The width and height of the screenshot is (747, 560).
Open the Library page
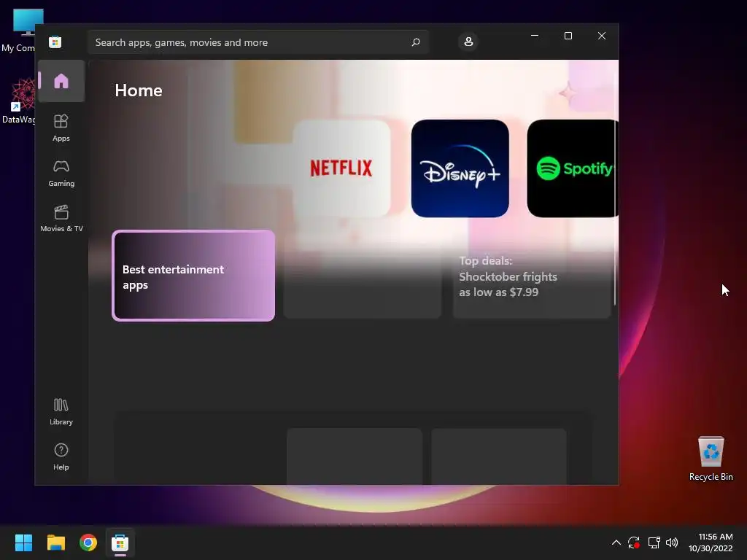click(x=61, y=411)
